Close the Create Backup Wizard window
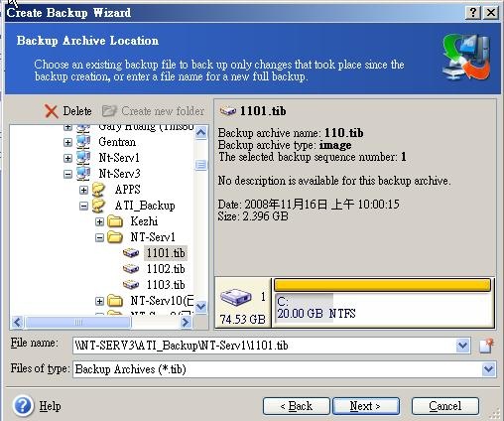 (x=491, y=13)
